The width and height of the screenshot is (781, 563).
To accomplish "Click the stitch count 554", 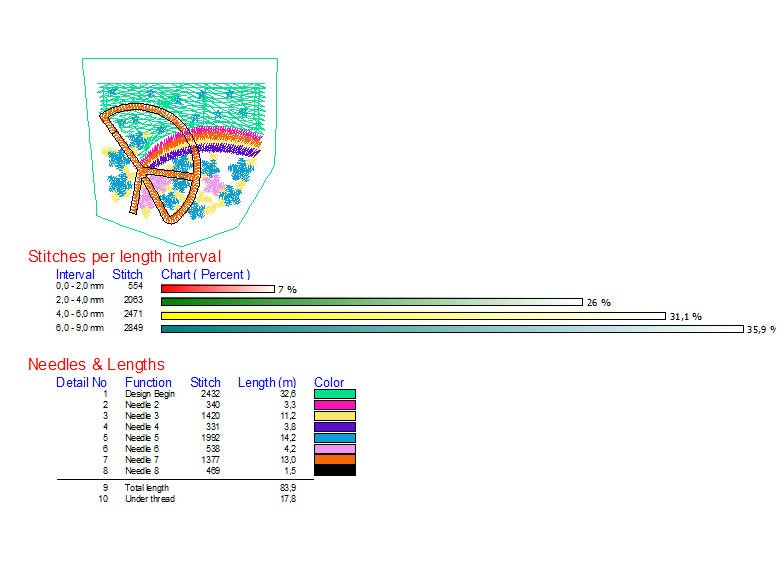I will [135, 286].
